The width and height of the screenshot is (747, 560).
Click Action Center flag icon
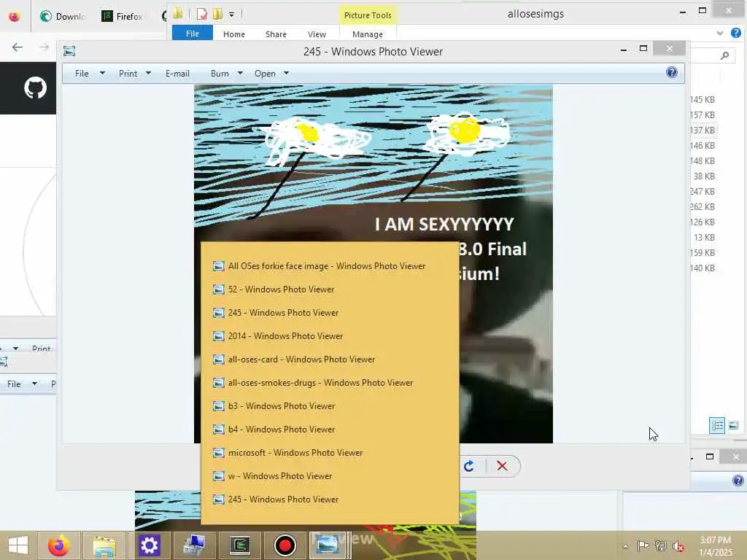642,545
